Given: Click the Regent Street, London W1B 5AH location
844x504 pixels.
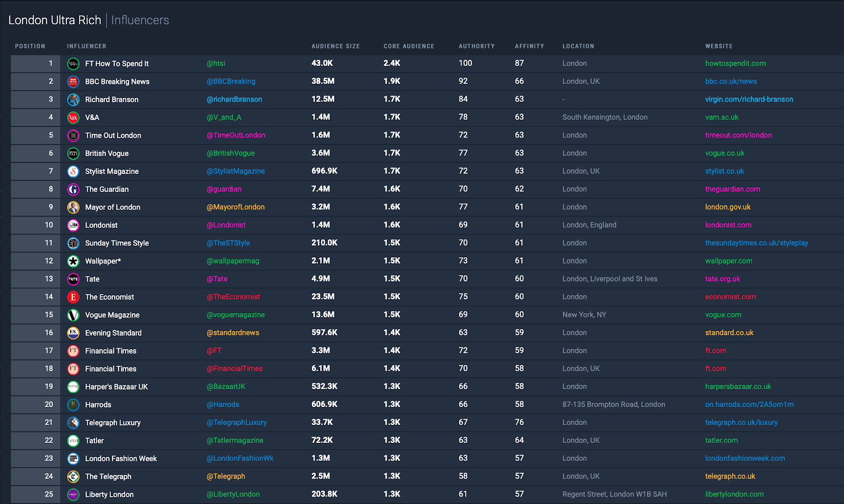Looking at the screenshot, I should [615, 494].
